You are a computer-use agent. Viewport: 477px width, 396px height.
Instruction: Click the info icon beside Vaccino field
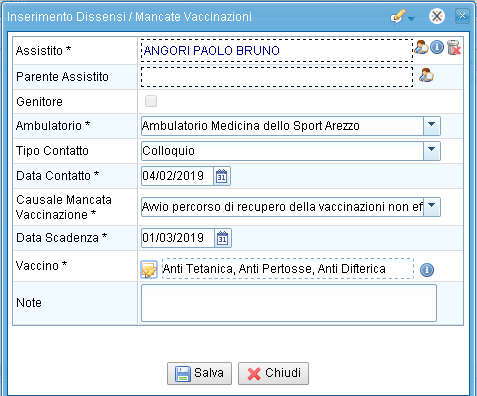click(427, 270)
